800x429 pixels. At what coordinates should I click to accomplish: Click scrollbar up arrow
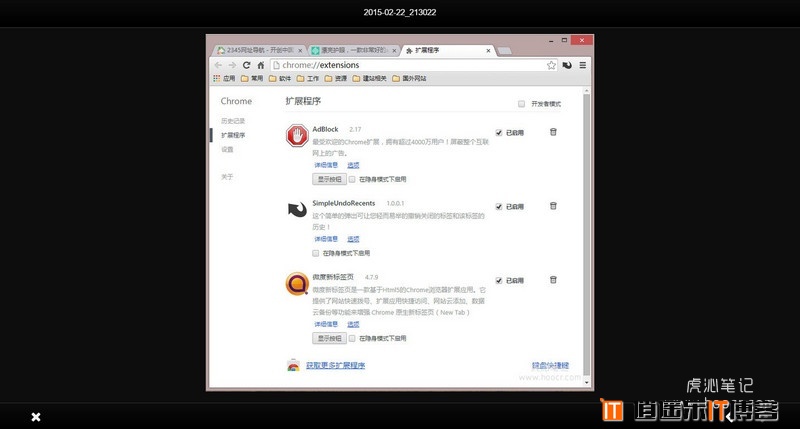tap(586, 91)
